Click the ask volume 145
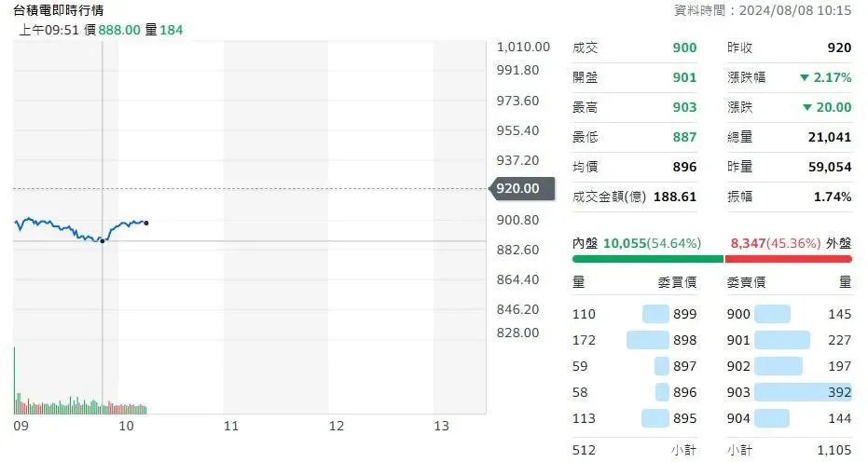 [840, 314]
